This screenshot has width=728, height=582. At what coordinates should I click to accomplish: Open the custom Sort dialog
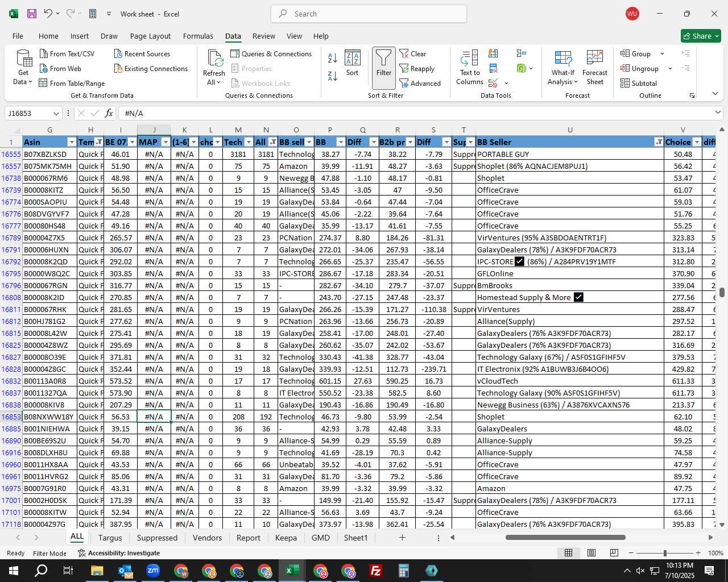point(353,63)
